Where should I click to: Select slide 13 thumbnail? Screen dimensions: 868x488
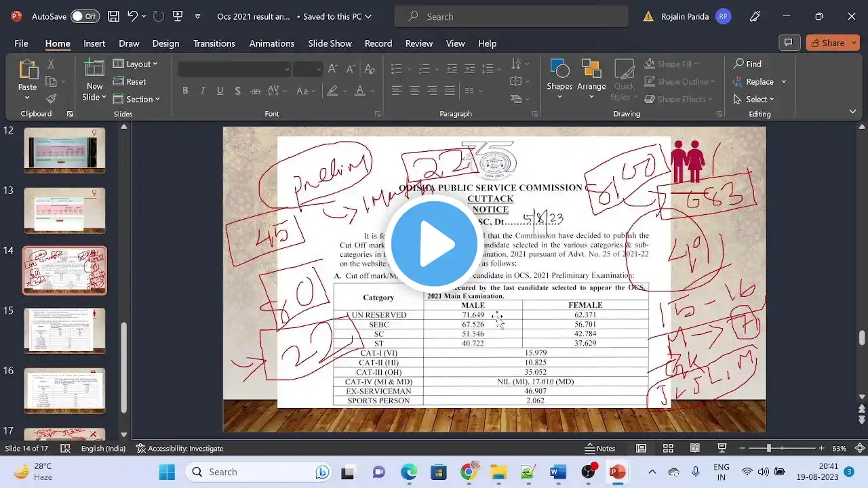tap(64, 210)
